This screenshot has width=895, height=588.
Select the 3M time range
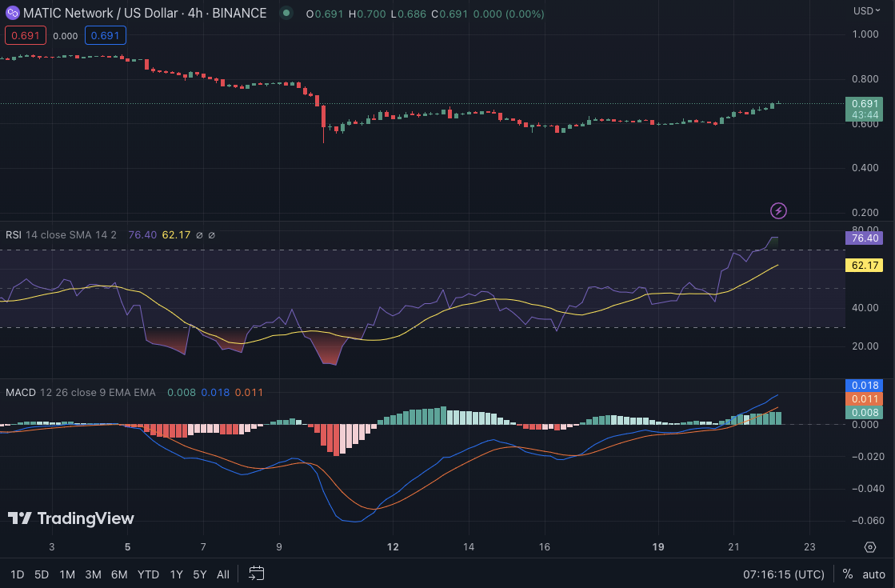[x=93, y=574]
